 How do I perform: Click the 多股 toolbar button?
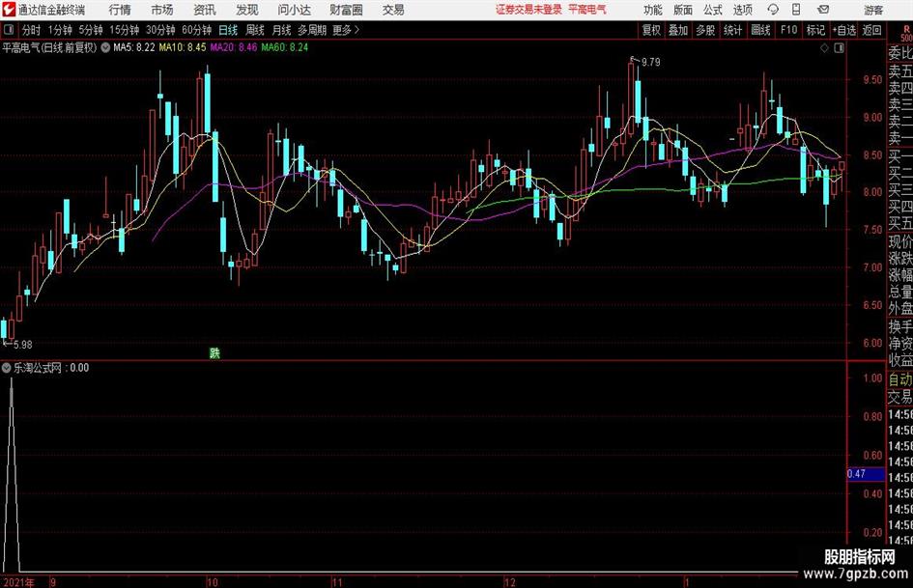coord(705,30)
